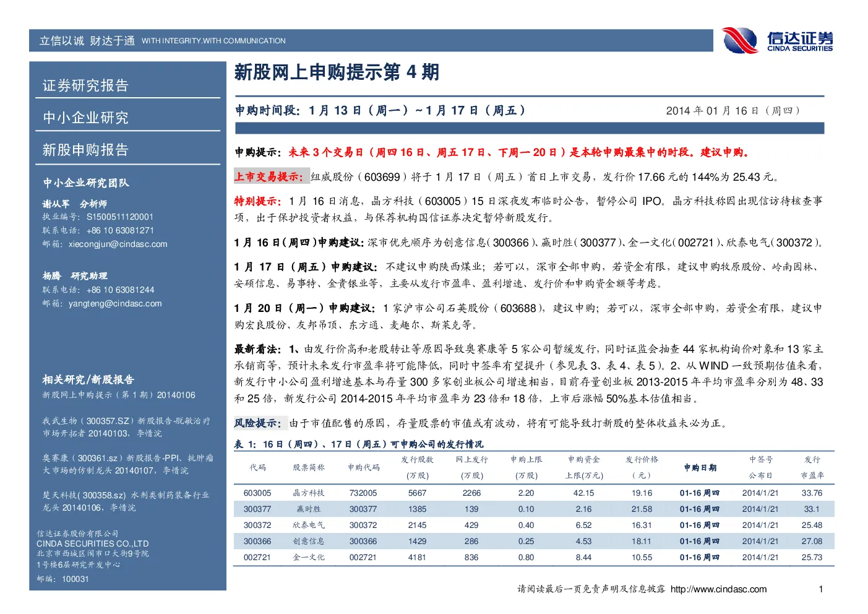Click 发行股数 cell 4181
The width and height of the screenshot is (868, 614).
417,557
